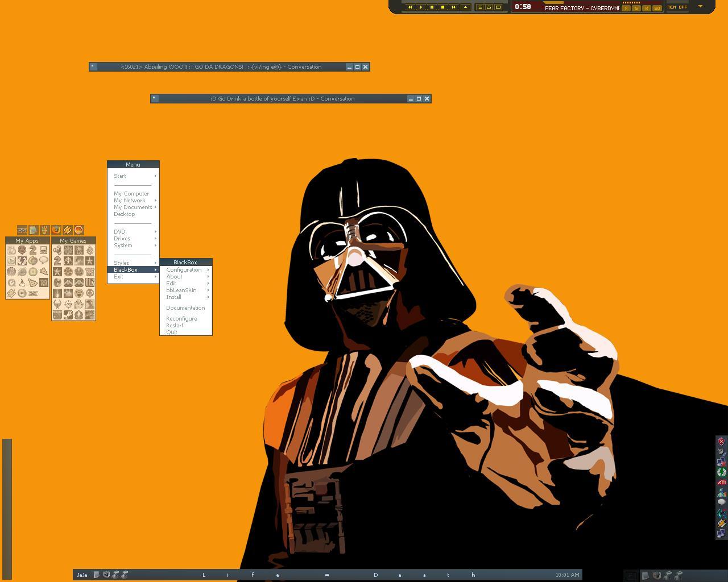Expand My Documents submenu in Menu

coord(133,207)
